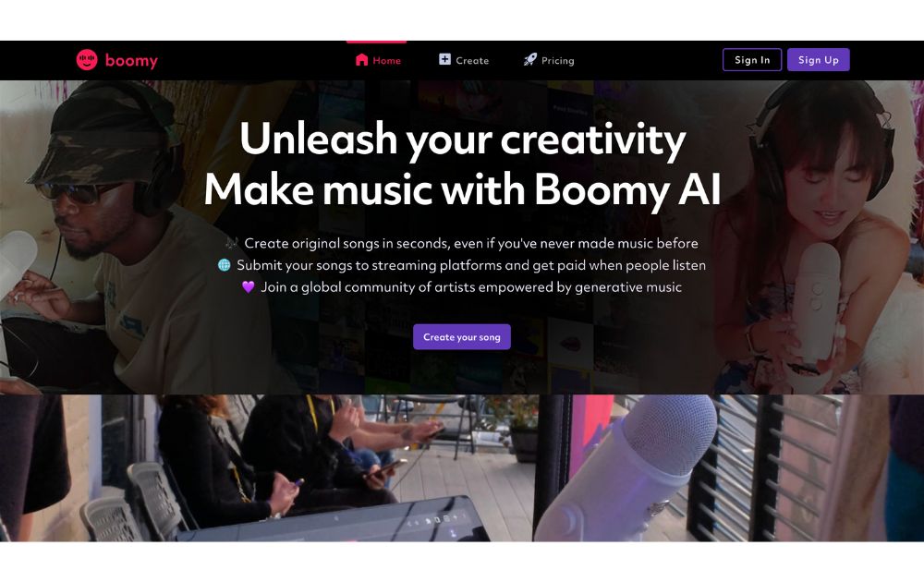
Task: Click the boomy wordmark text
Action: (x=131, y=60)
